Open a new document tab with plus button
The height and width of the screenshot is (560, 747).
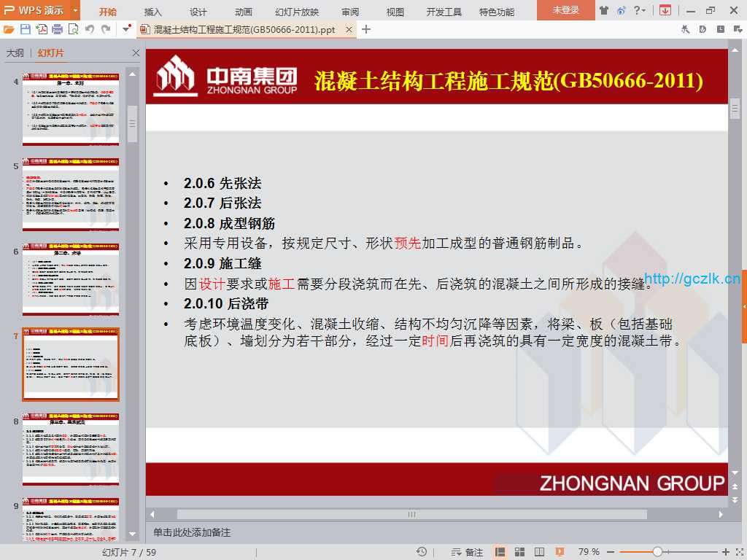pyautogui.click(x=366, y=29)
